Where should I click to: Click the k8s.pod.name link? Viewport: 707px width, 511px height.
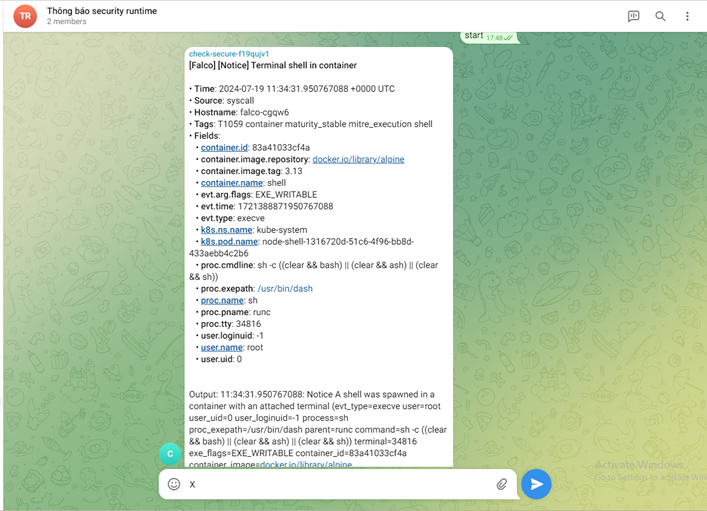click(228, 241)
